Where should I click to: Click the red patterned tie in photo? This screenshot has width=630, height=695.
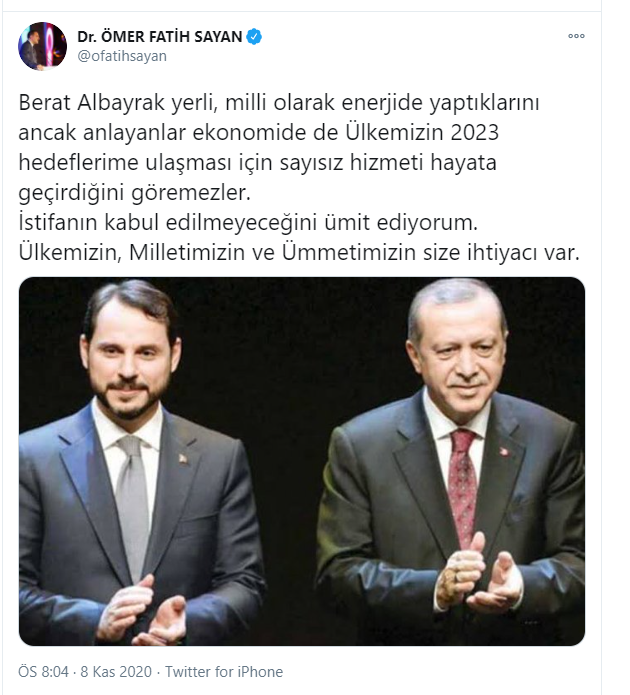tap(462, 488)
